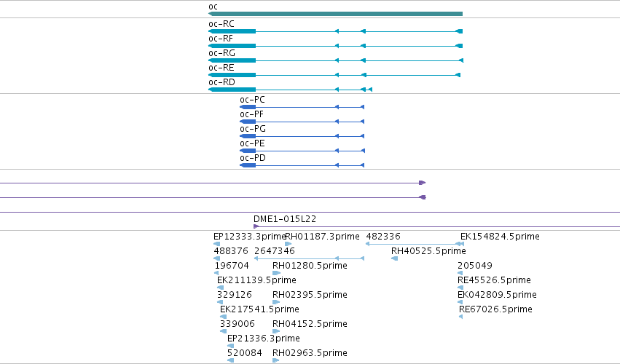Click the EK154824.5prime EST label
620x364 pixels.
500,237
